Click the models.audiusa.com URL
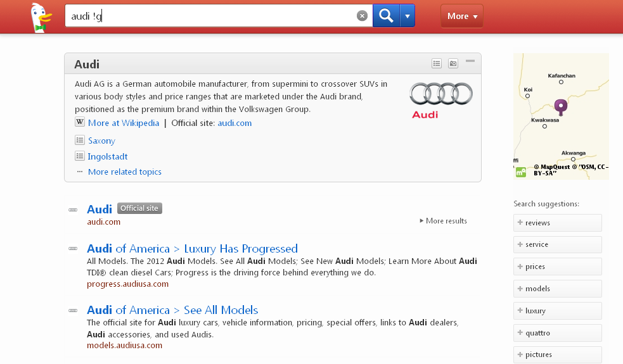 [124, 346]
